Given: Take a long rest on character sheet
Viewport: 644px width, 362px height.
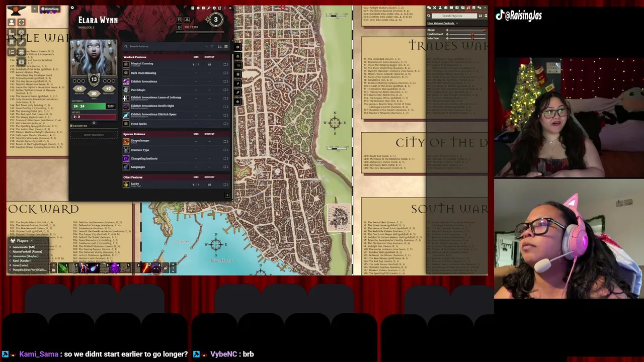Looking at the screenshot, I should [x=187, y=20].
